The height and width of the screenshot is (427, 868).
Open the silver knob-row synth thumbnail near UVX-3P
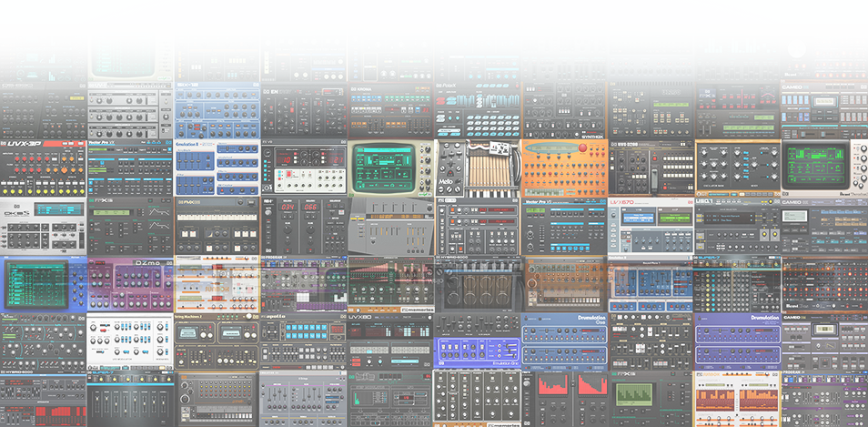coord(130,111)
